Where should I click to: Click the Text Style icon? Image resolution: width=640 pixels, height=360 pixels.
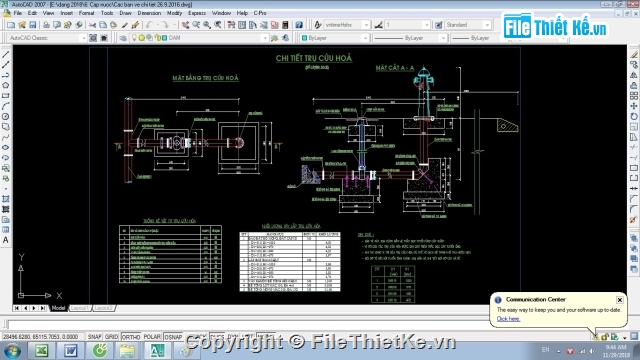tap(318, 25)
